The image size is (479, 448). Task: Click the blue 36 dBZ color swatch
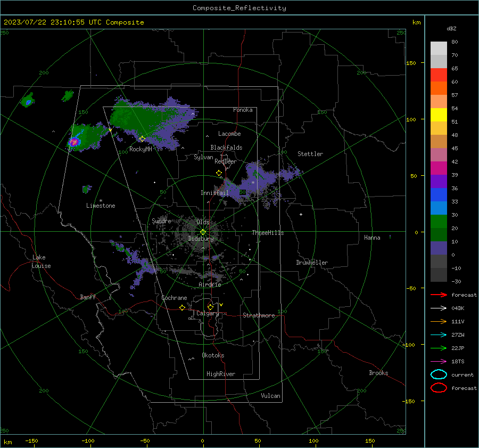439,194
